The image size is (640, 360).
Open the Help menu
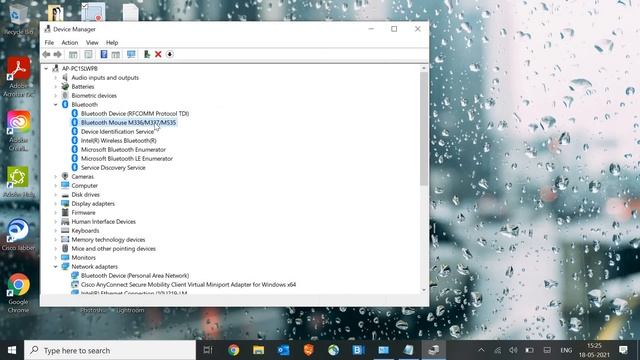[x=112, y=42]
